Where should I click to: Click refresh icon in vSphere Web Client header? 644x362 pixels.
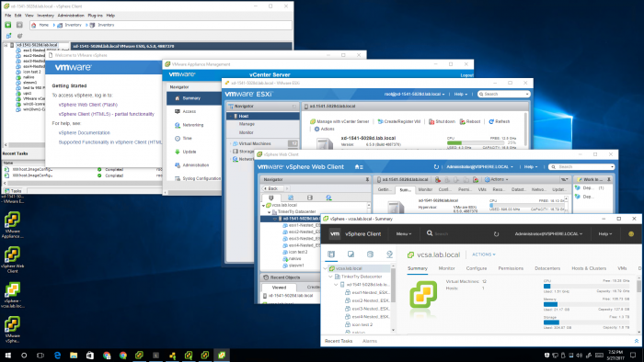point(436,167)
